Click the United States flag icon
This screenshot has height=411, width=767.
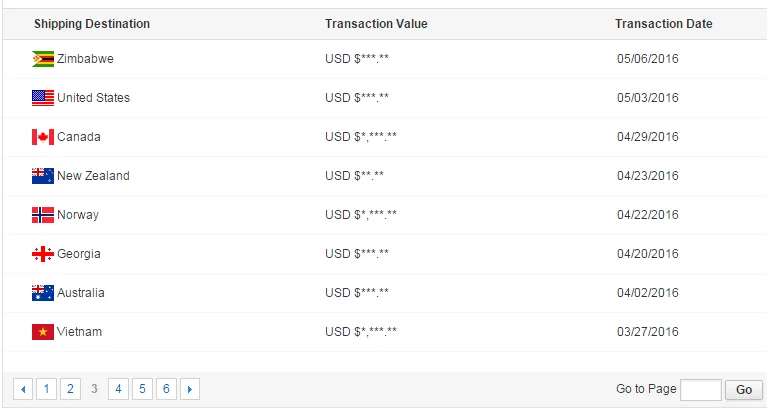[x=43, y=98]
